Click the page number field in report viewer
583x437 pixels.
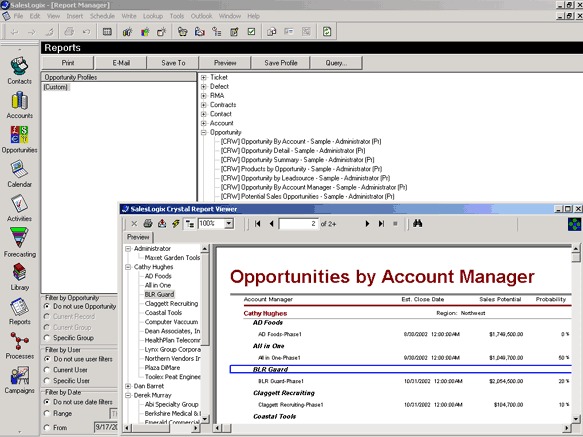tap(299, 224)
